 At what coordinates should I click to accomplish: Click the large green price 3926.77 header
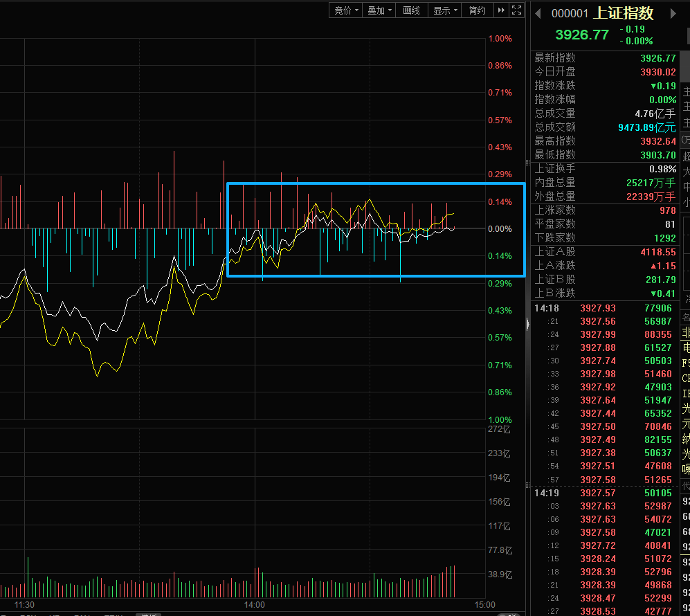coord(582,35)
